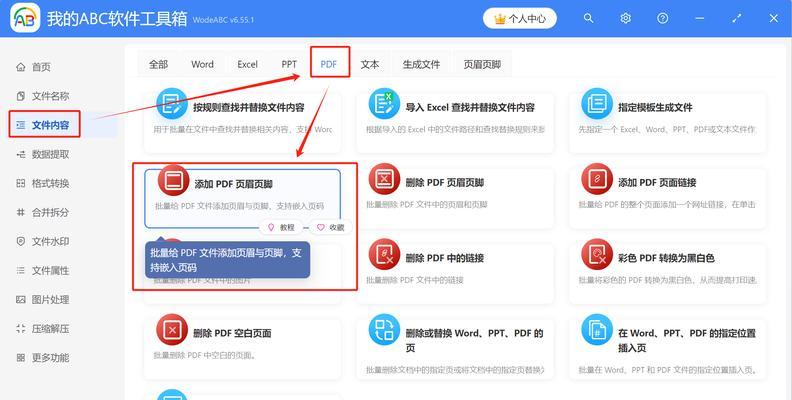
Task: Open 文件属性 sidebar section
Action: (42, 271)
